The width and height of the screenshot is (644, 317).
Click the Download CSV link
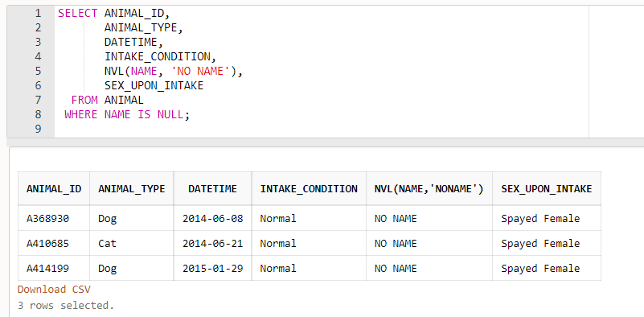(54, 290)
